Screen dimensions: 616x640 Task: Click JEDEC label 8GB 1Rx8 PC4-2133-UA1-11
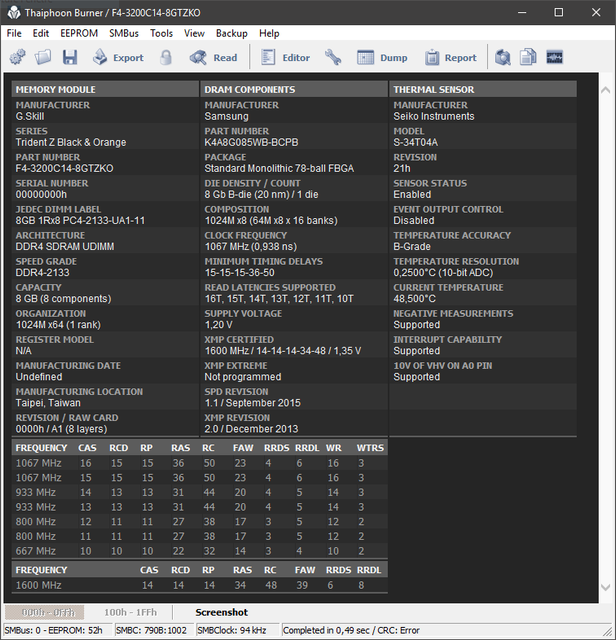click(80, 220)
